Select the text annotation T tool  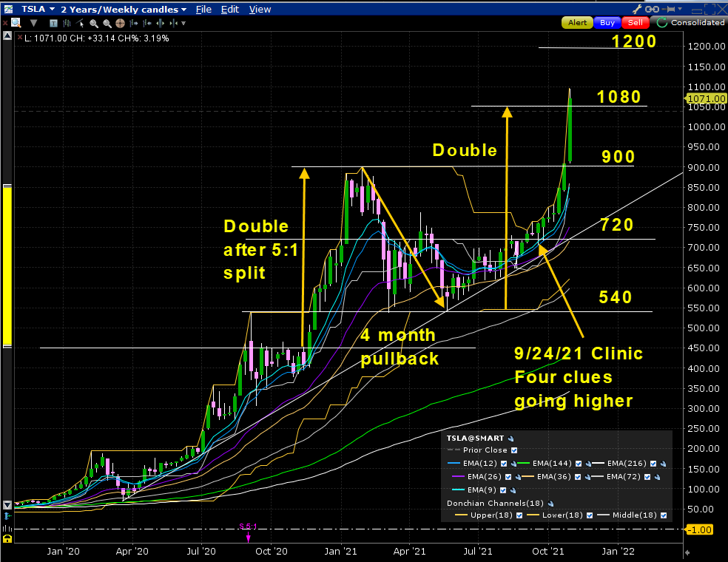point(53,23)
